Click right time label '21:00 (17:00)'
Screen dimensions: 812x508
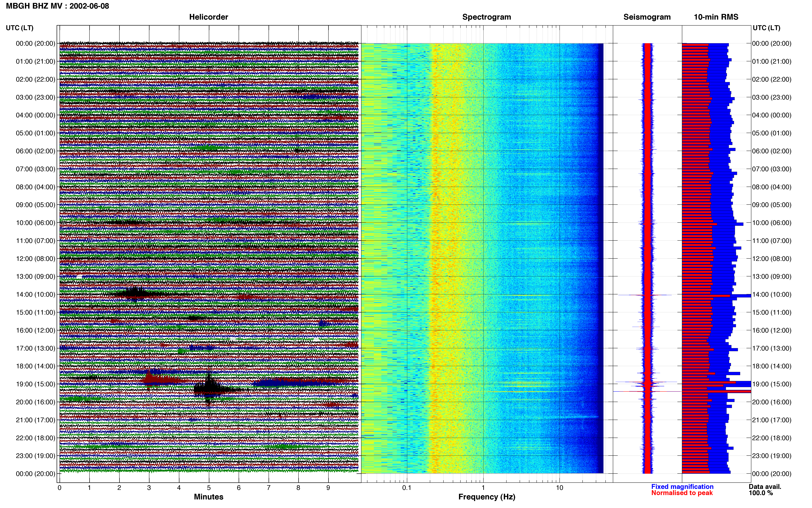(x=772, y=420)
